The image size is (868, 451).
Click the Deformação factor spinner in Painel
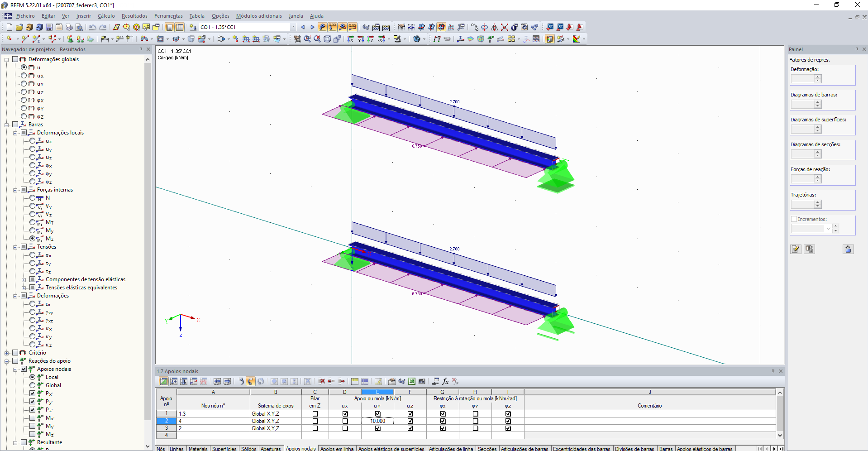click(817, 79)
